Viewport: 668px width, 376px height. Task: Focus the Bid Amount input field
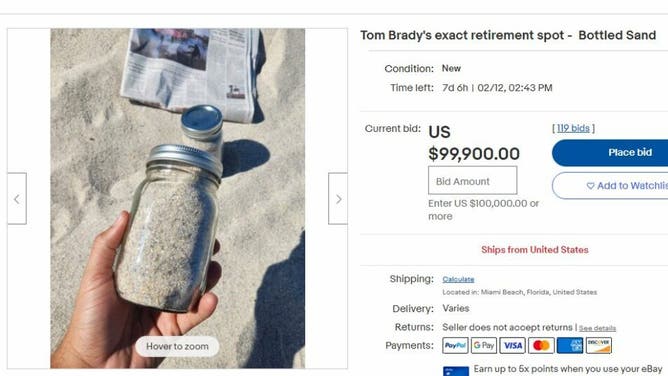[x=472, y=181]
